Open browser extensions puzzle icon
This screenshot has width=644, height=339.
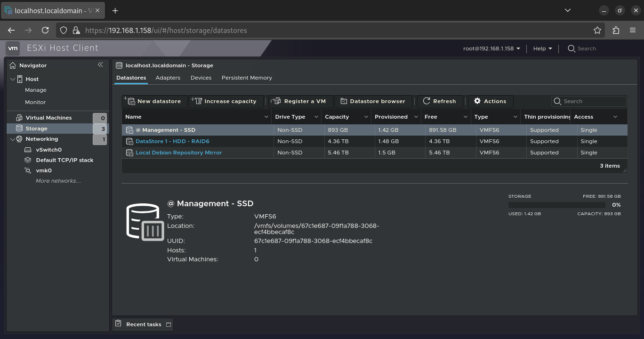(616, 30)
